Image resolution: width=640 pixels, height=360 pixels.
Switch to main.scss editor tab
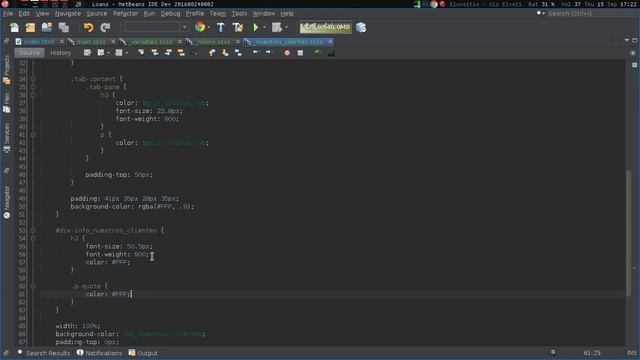[x=91, y=42]
